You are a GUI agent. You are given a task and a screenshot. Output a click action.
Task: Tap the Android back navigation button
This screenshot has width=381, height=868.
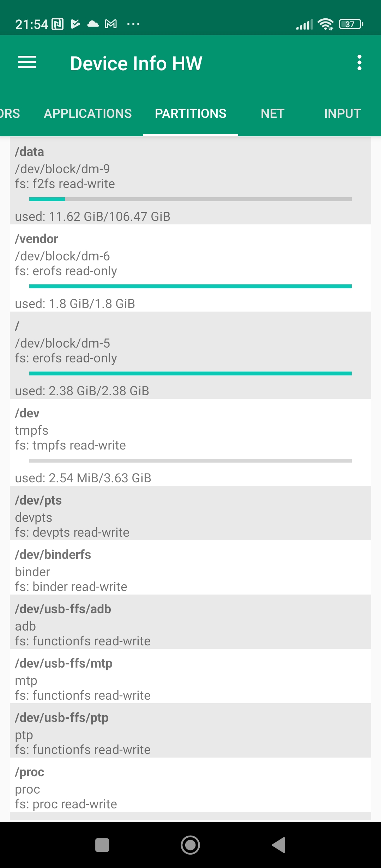point(279,845)
